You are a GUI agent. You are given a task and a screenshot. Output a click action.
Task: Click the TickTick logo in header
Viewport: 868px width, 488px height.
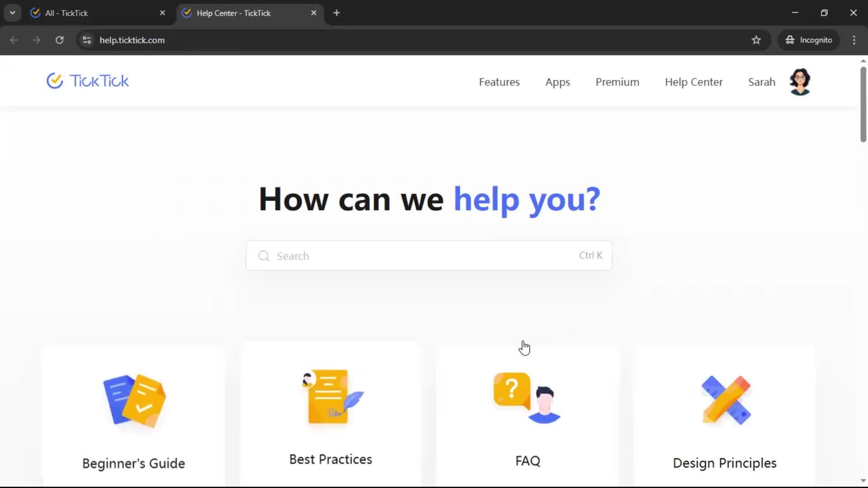click(88, 81)
